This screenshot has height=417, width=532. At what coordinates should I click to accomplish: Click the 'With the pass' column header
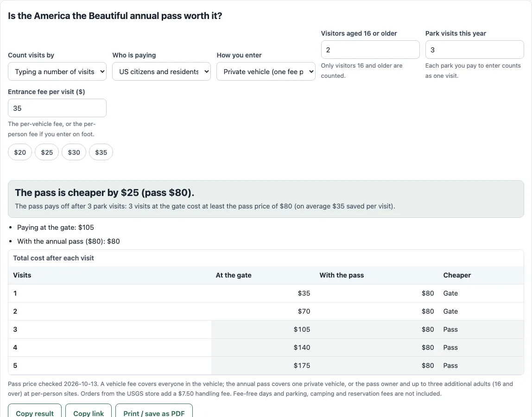tap(342, 275)
